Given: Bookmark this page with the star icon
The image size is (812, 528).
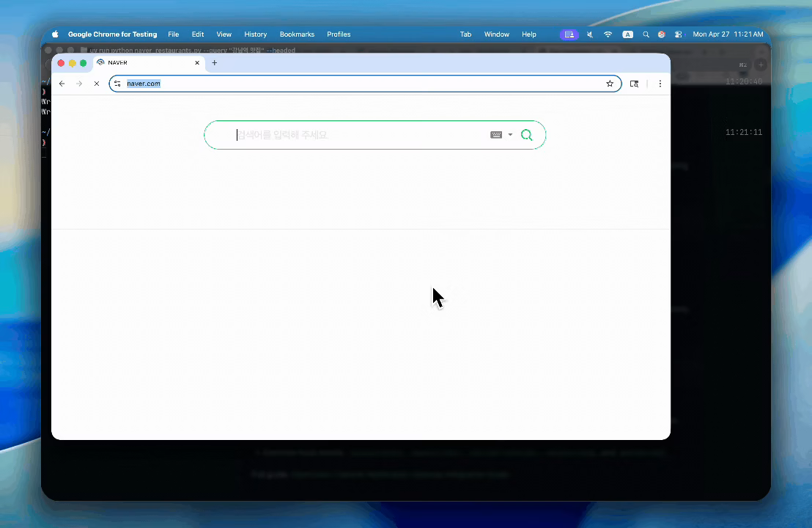Looking at the screenshot, I should click(x=610, y=84).
